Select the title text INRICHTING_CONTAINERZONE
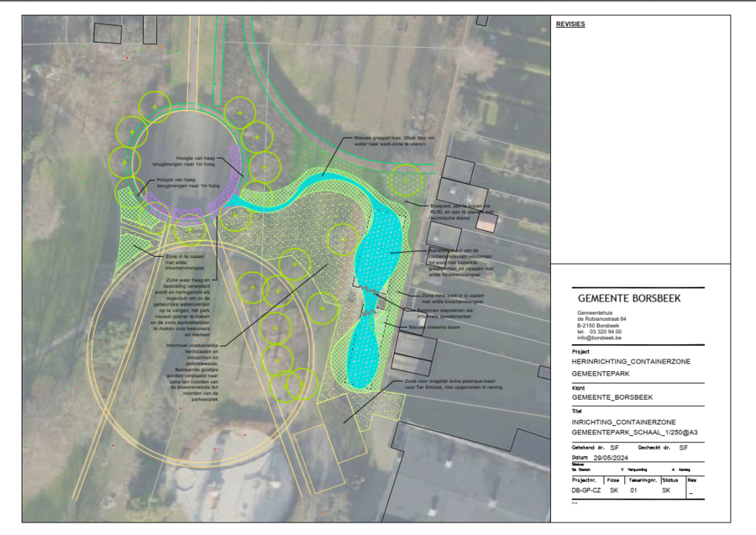 coord(624,422)
